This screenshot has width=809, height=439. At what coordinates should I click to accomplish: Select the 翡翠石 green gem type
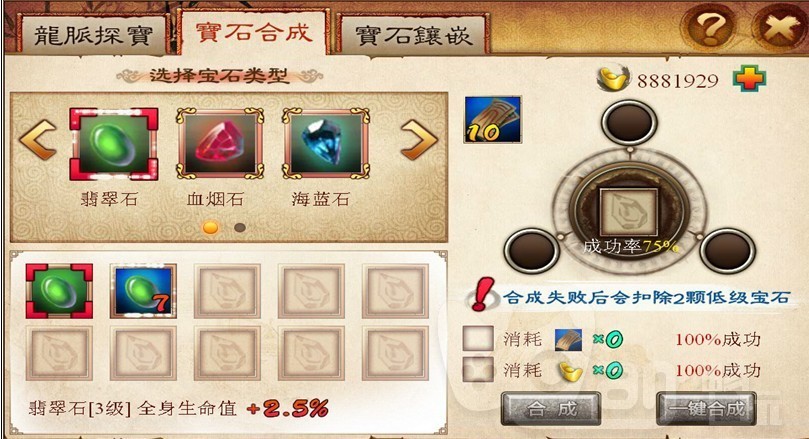114,144
